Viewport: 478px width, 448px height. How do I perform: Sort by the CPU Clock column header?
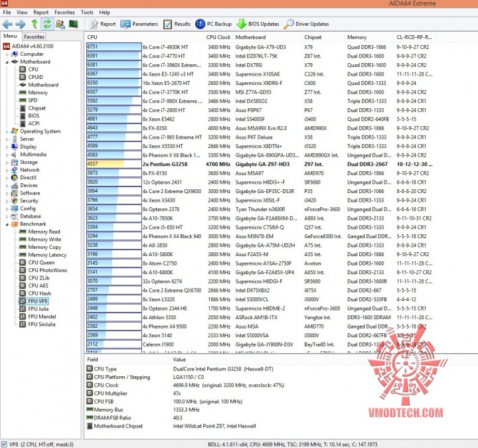tap(218, 37)
